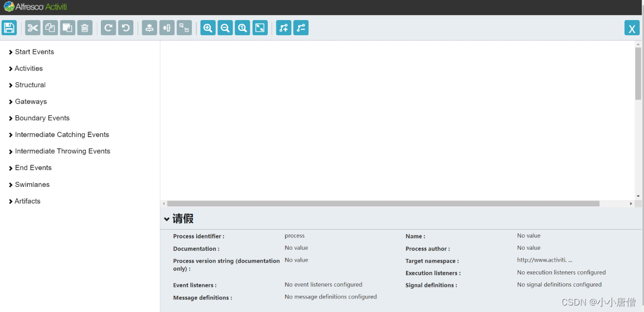
Task: Redo the last action
Action: pyautogui.click(x=108, y=27)
